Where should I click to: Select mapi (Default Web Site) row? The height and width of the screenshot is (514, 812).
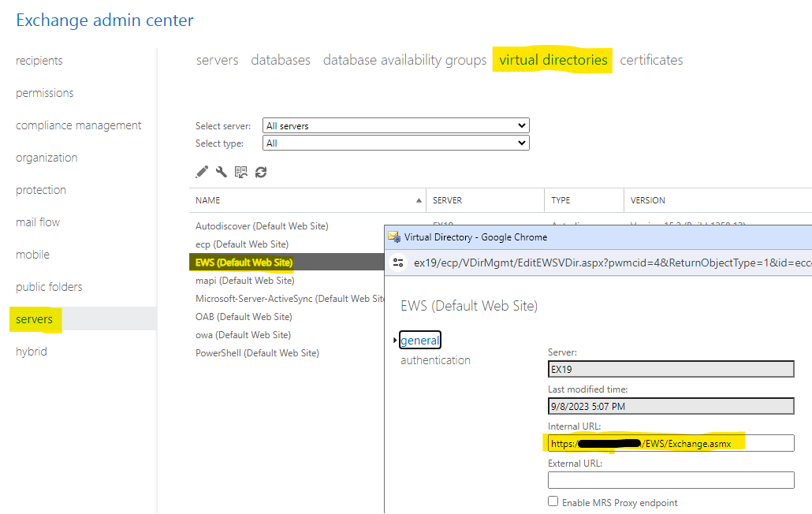245,281
